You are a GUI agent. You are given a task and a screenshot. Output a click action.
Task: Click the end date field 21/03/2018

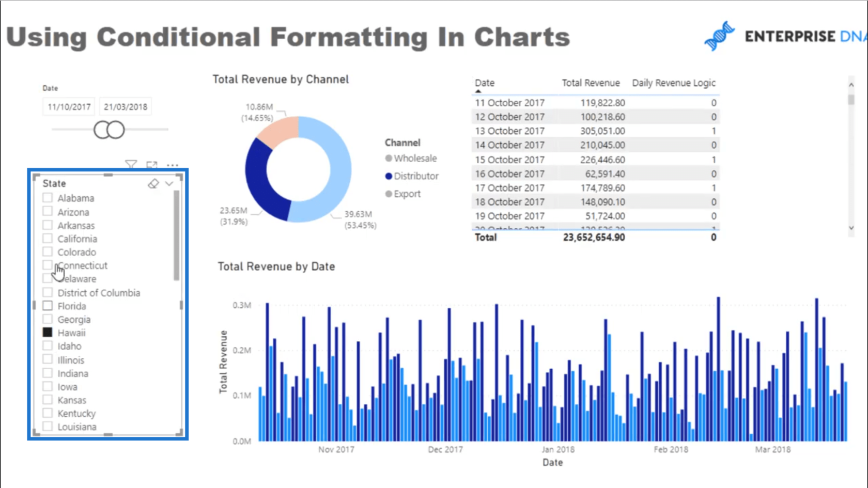point(126,107)
